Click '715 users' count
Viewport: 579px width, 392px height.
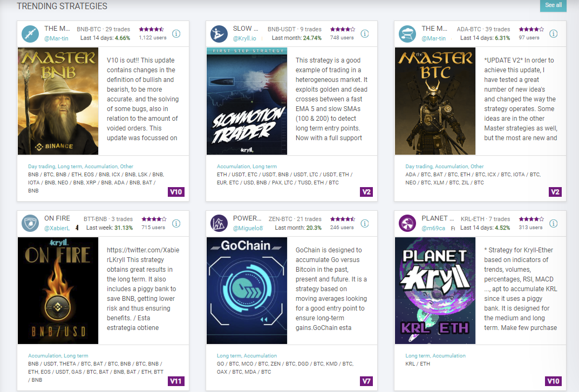pyautogui.click(x=153, y=228)
